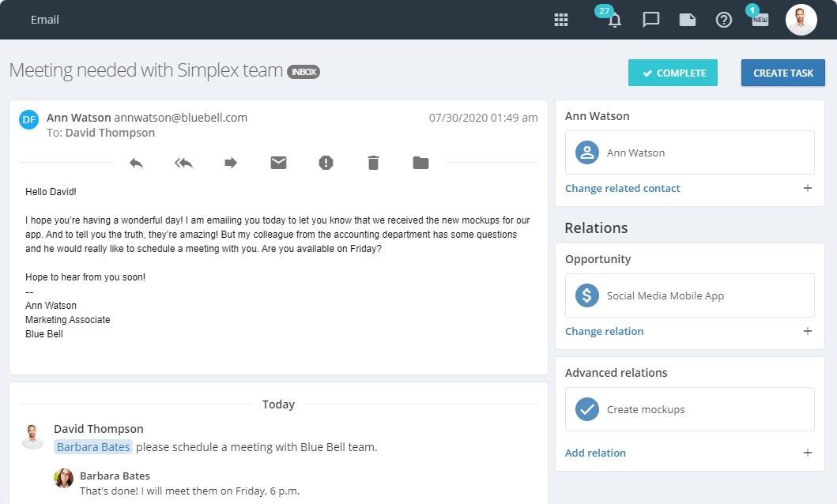Open the help question mark icon
837x504 pixels.
pyautogui.click(x=724, y=20)
